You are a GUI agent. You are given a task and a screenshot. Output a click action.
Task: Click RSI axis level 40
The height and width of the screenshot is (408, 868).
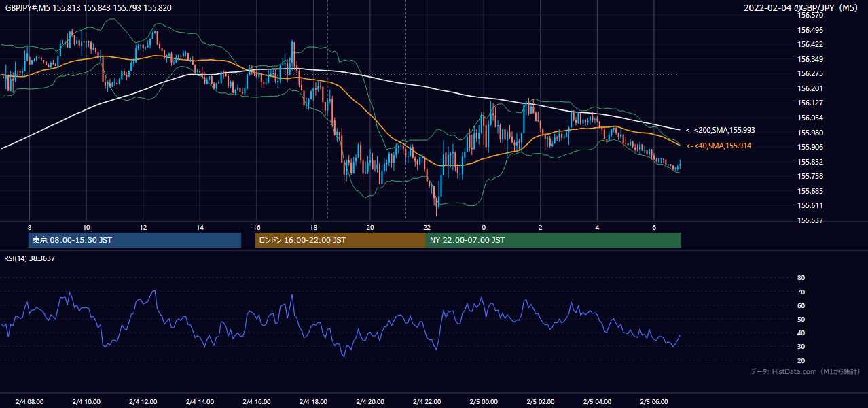tap(801, 333)
